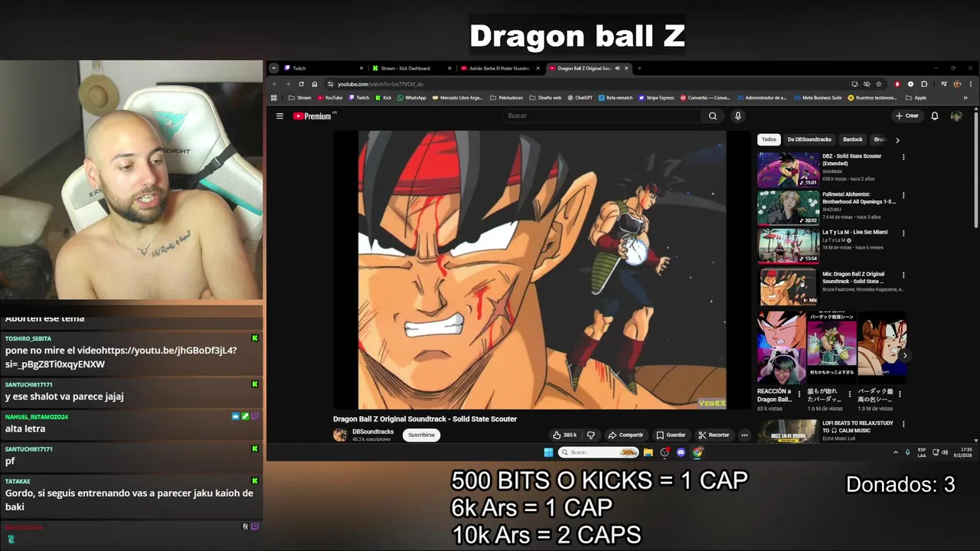Dislike the video with the thumbs-down button
Image resolution: width=980 pixels, height=551 pixels.
pos(590,435)
